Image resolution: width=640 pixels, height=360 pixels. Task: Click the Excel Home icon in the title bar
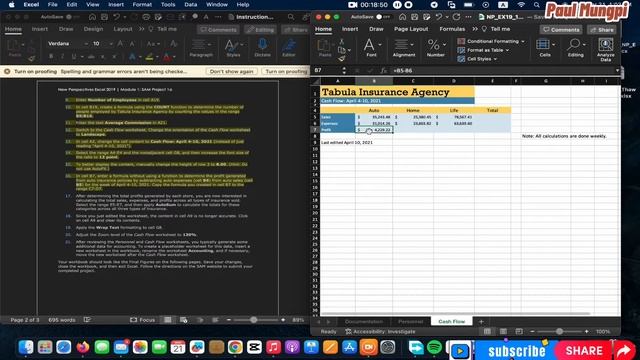click(402, 17)
